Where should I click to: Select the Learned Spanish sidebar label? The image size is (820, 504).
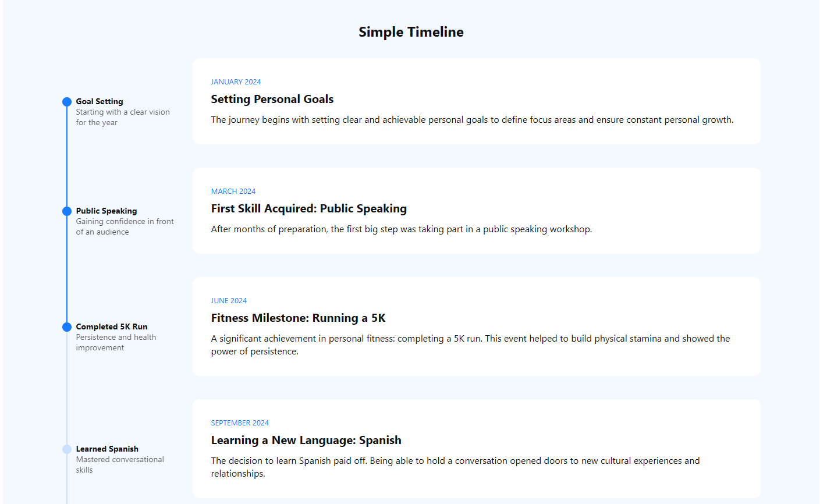[x=107, y=449]
